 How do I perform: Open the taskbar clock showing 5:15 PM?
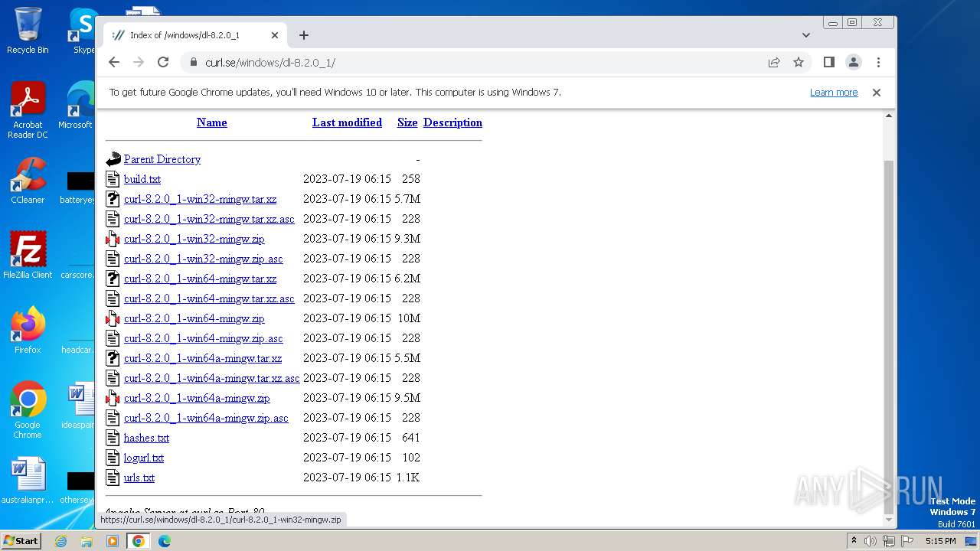pos(940,541)
